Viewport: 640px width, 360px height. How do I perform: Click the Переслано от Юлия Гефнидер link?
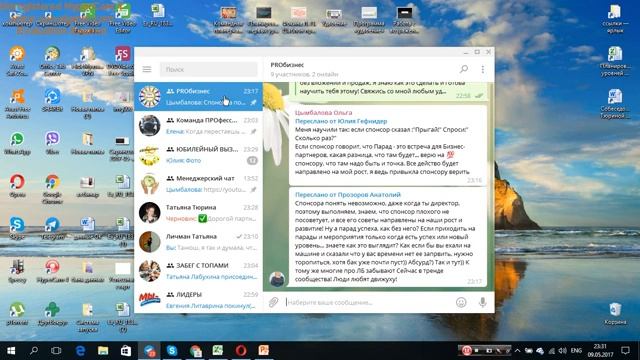pos(341,121)
